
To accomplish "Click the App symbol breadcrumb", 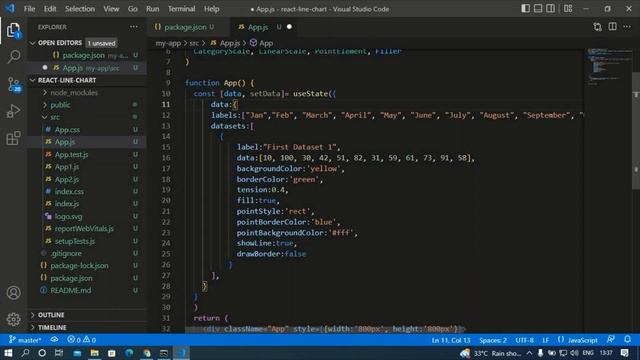I will (x=262, y=43).
